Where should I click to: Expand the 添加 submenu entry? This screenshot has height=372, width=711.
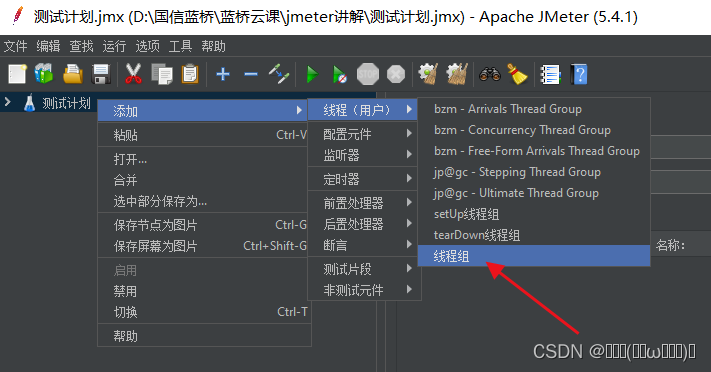pyautogui.click(x=203, y=111)
